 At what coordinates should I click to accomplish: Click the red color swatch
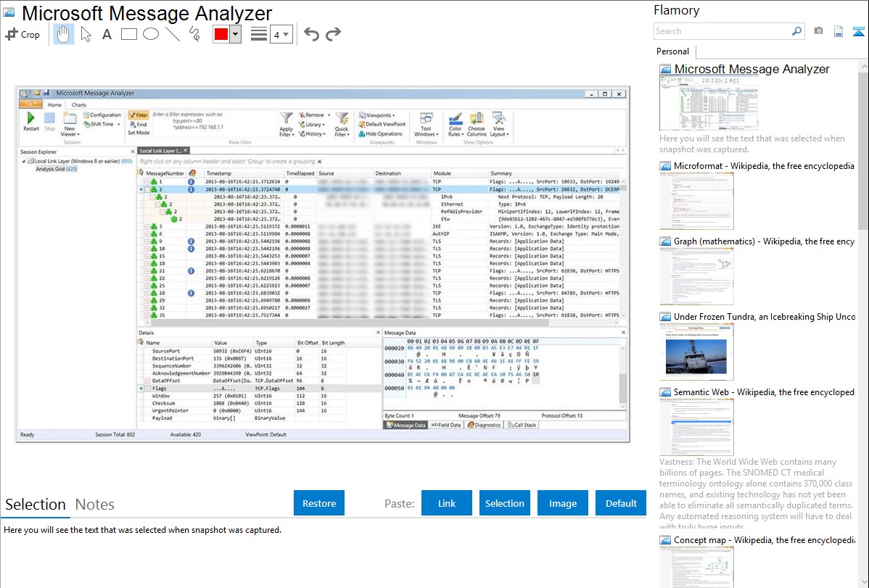click(221, 34)
